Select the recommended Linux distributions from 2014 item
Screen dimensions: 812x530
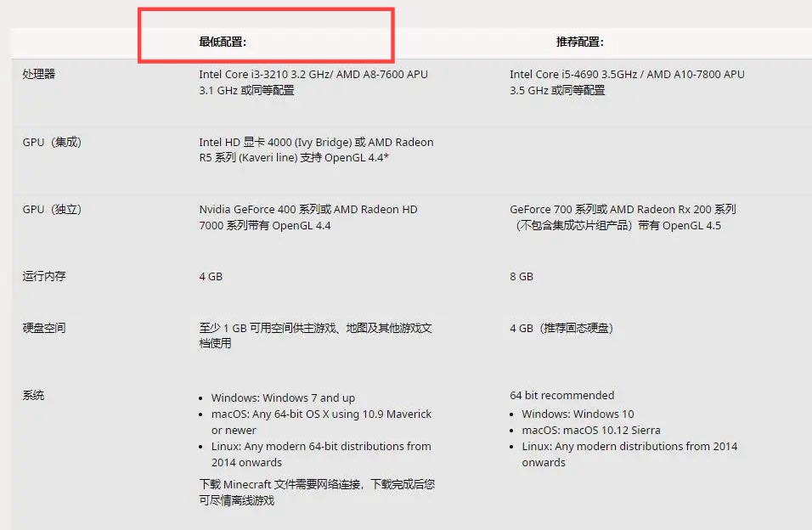(x=629, y=454)
